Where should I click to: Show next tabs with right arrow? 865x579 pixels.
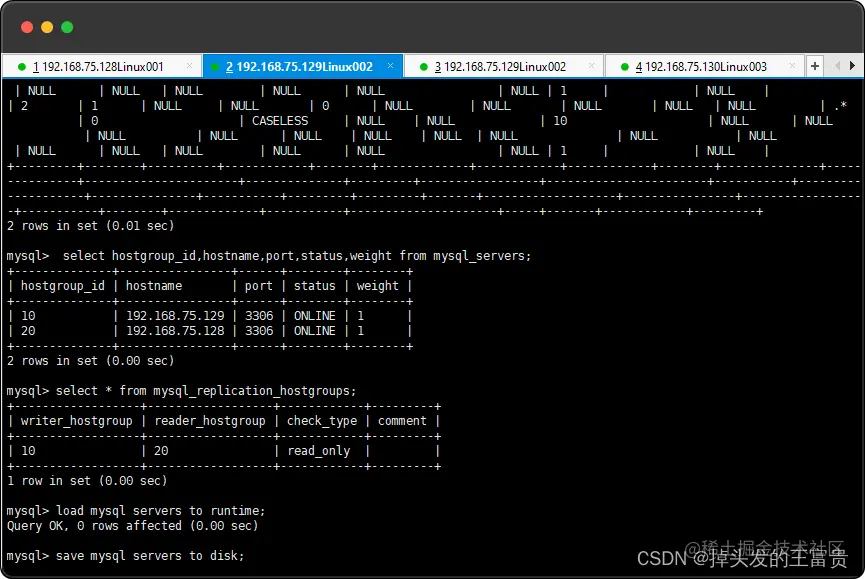(x=852, y=66)
